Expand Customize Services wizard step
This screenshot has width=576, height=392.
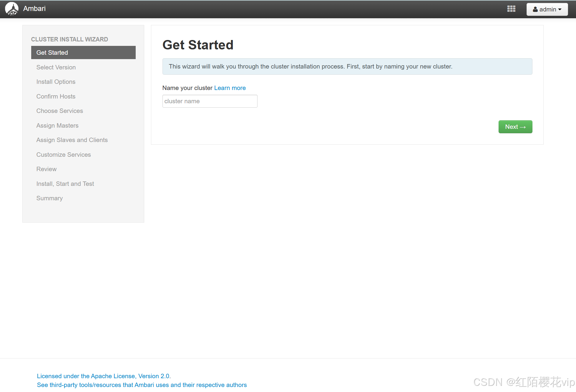point(64,154)
